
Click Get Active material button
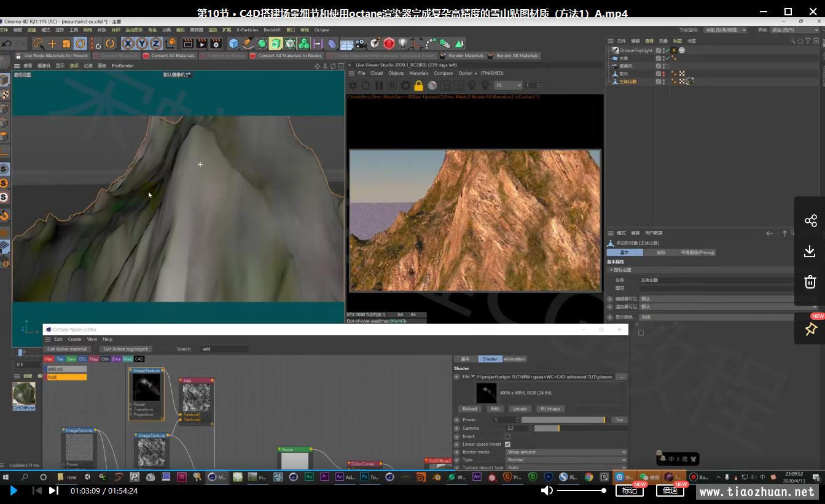coord(67,349)
